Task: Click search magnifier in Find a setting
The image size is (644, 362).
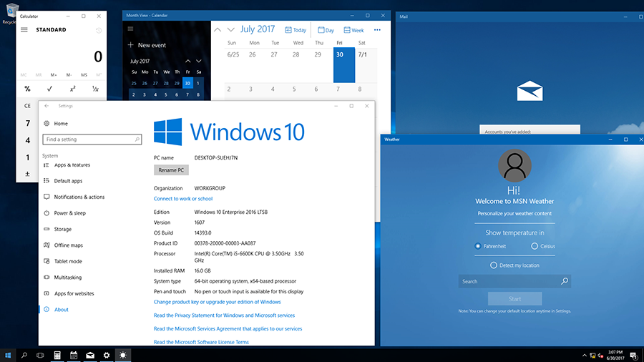Action: 137,140
